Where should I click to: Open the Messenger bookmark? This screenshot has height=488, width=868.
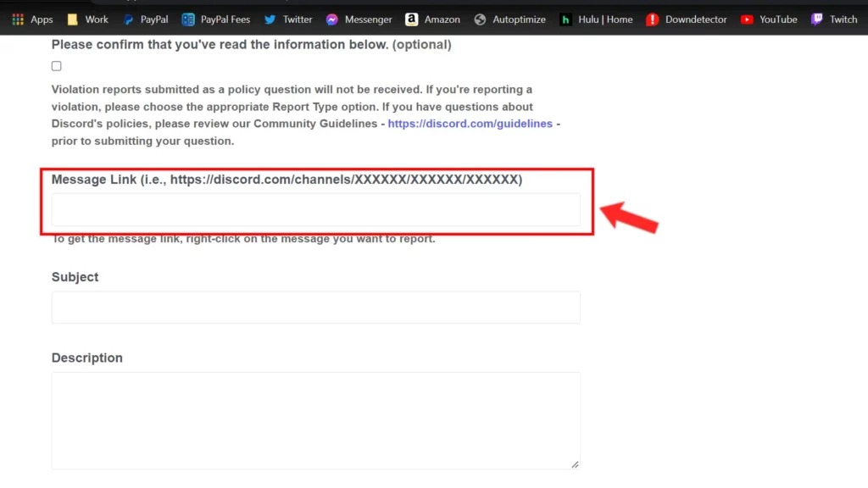359,19
